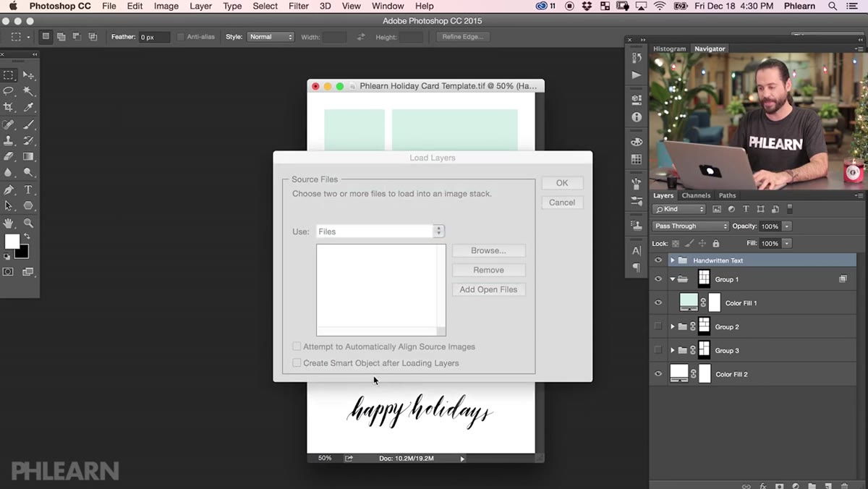Hide the Color Fill 2 layer
The width and height of the screenshot is (868, 489).
coord(658,374)
